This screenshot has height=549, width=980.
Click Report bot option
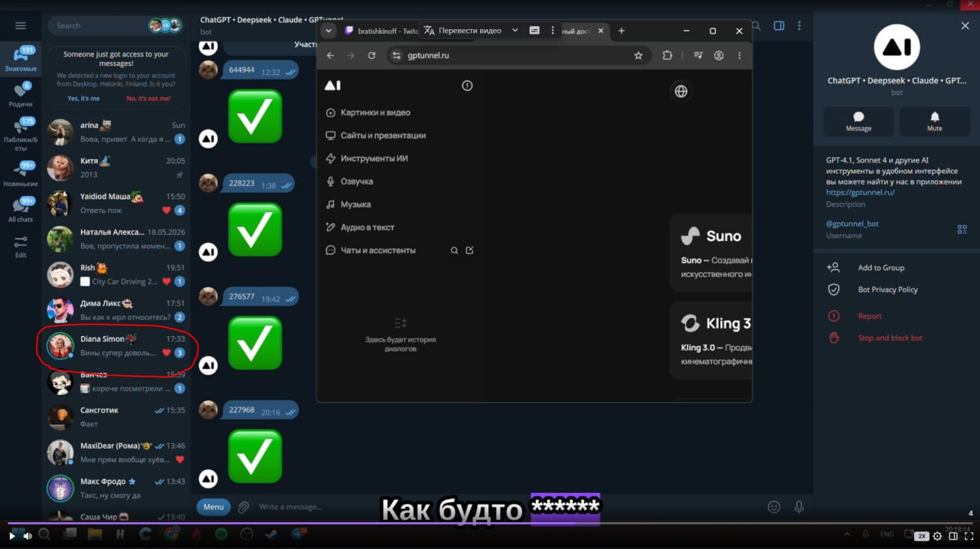click(x=870, y=316)
